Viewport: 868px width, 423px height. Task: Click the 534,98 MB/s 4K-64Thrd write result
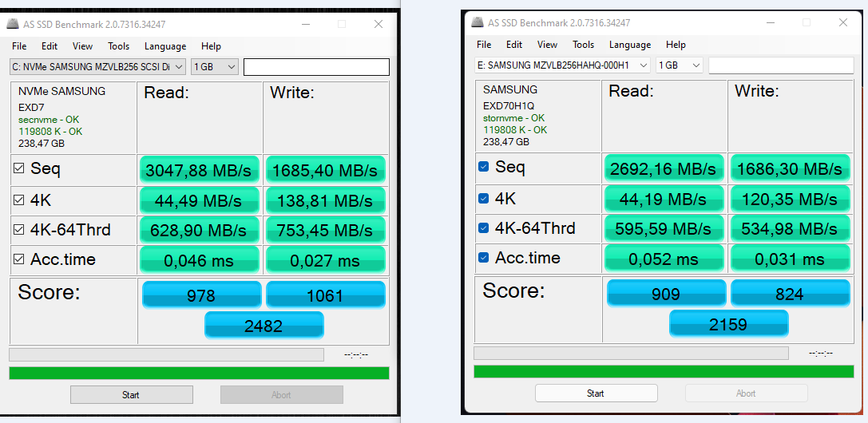(x=790, y=228)
